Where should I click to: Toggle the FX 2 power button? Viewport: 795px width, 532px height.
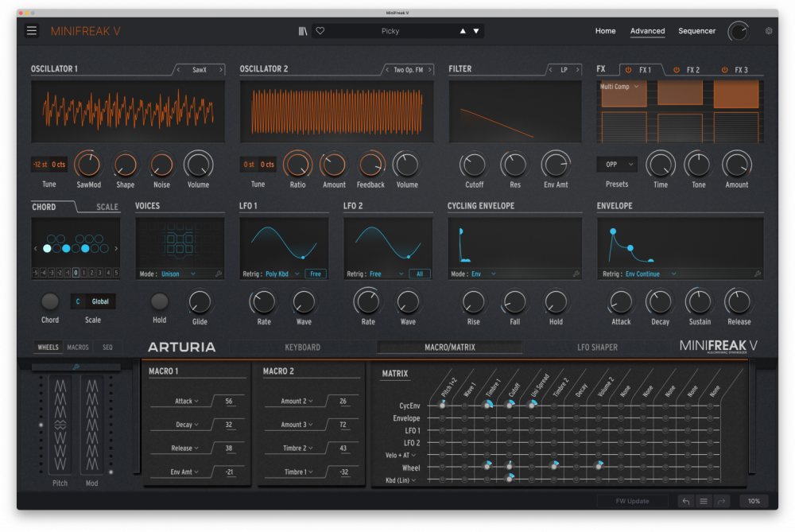(677, 70)
